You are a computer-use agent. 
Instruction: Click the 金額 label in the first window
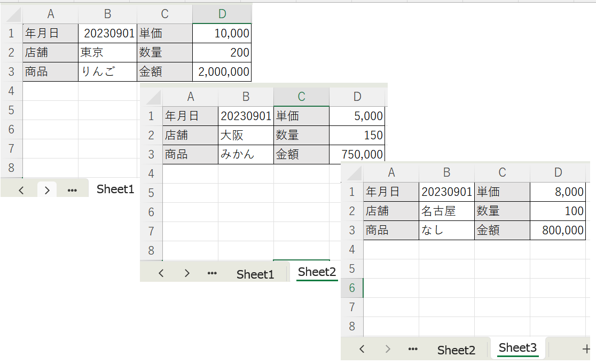[x=164, y=72]
